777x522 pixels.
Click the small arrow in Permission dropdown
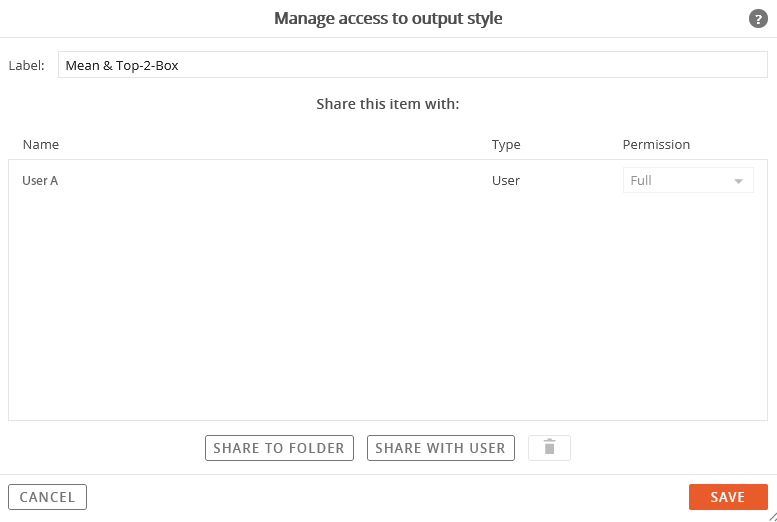pyautogui.click(x=738, y=181)
